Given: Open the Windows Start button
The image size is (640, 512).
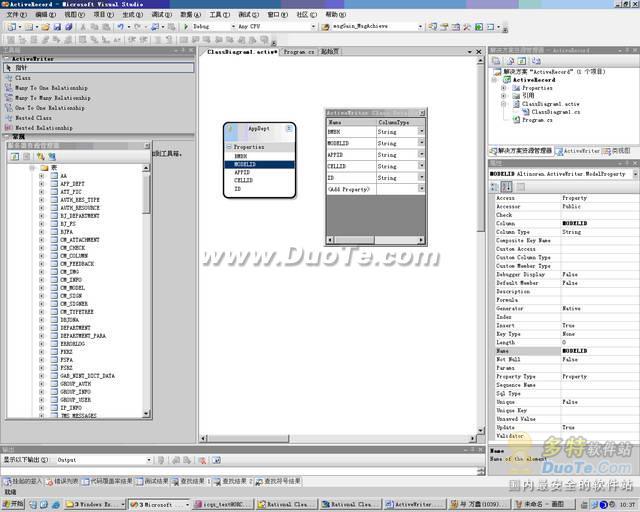Looking at the screenshot, I should point(13,505).
